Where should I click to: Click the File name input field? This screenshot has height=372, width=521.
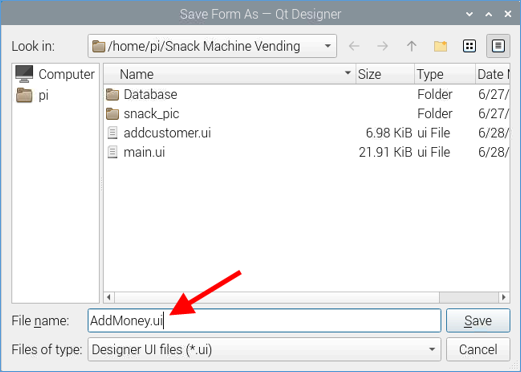(264, 320)
